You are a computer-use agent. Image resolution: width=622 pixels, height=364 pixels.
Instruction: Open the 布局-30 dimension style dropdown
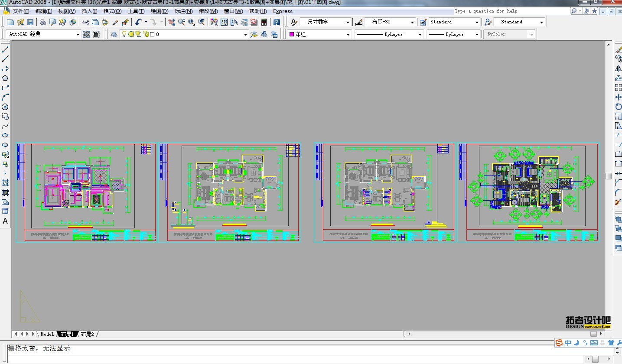[412, 22]
